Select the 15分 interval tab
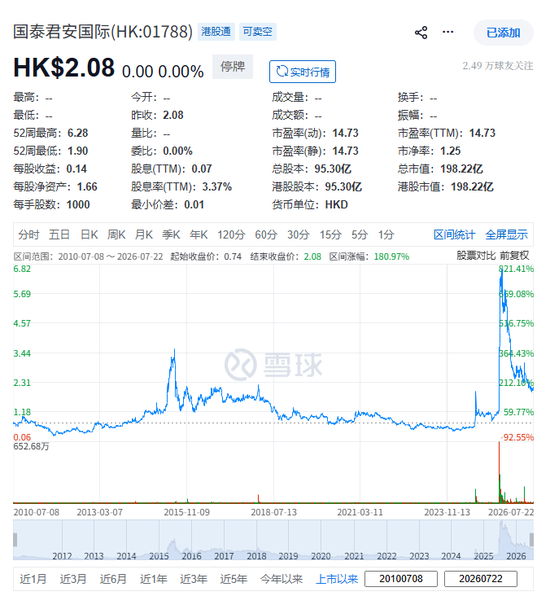550x596 pixels. 331,235
